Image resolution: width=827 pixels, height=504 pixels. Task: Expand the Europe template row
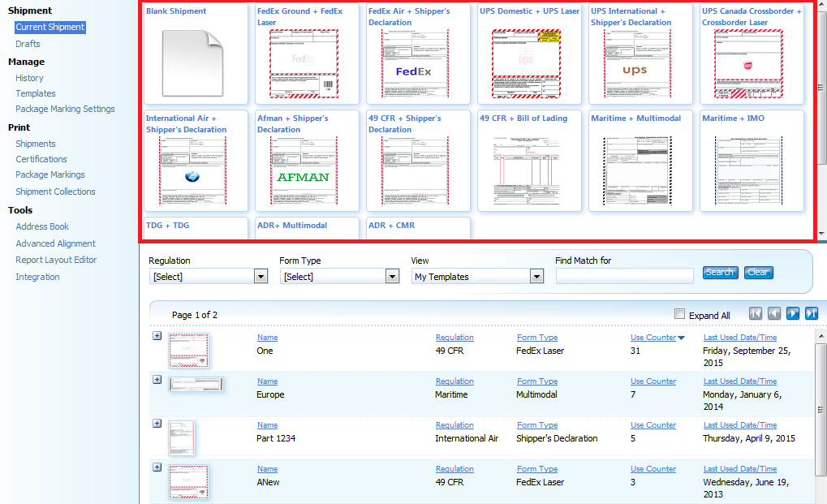coord(157,380)
